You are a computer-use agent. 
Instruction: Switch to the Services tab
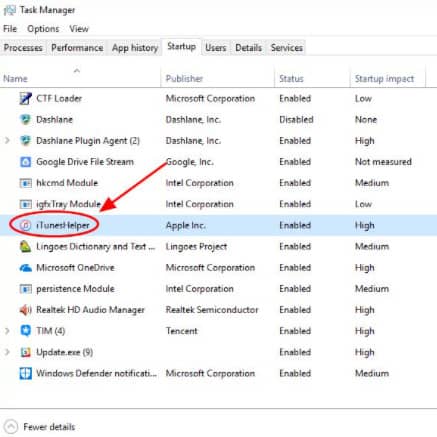(x=287, y=48)
